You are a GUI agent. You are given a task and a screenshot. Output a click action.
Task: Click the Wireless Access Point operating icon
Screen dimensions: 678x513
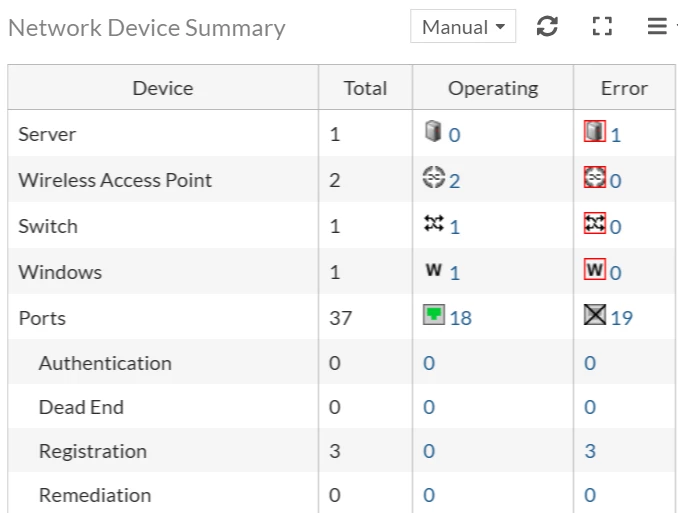433,177
